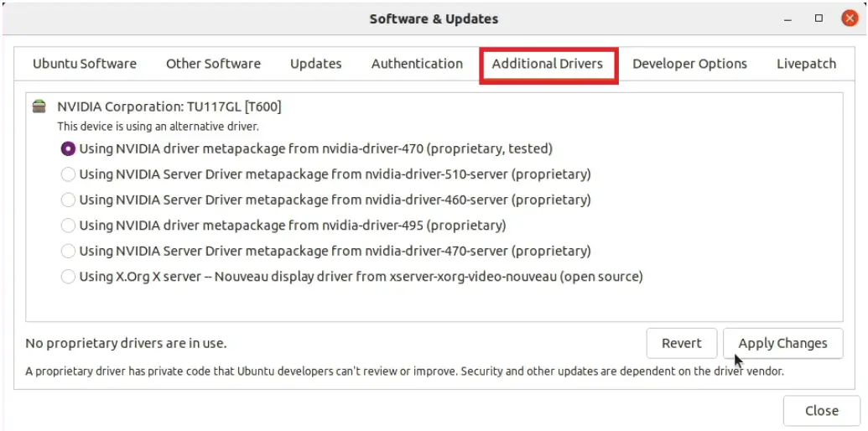Image resolution: width=868 pixels, height=431 pixels.
Task: Select nvidia-driver-470 proprietary tested driver
Action: pos(69,149)
